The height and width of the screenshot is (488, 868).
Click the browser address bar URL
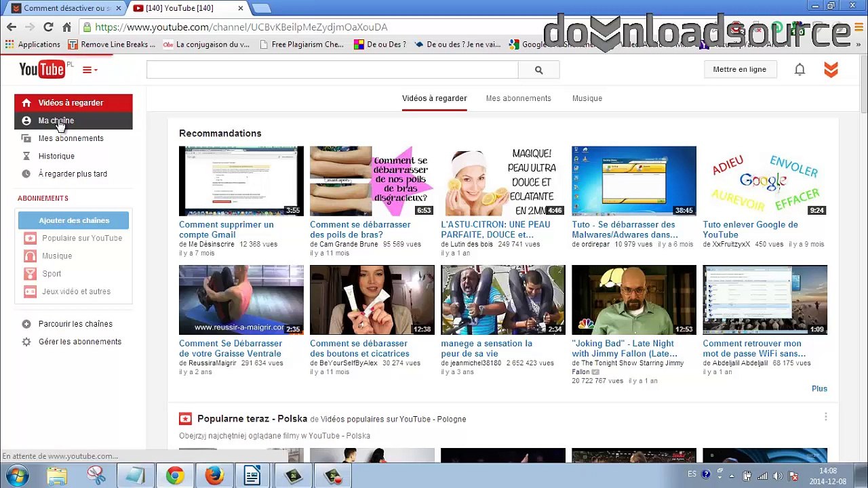coord(241,27)
